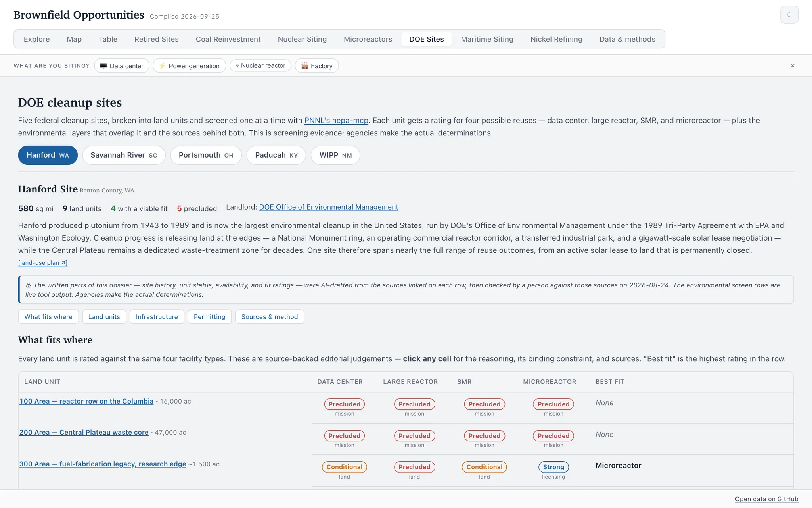Switch to the Map tab

point(74,39)
